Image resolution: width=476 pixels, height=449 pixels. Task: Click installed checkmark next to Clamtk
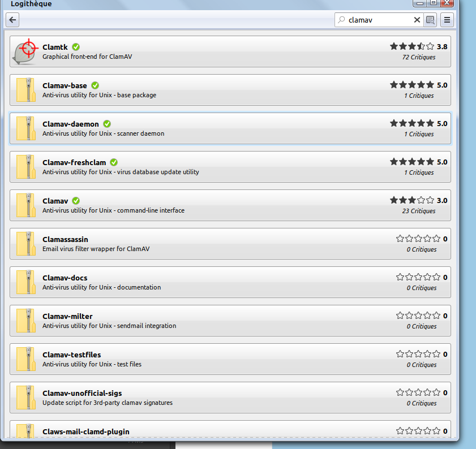76,47
